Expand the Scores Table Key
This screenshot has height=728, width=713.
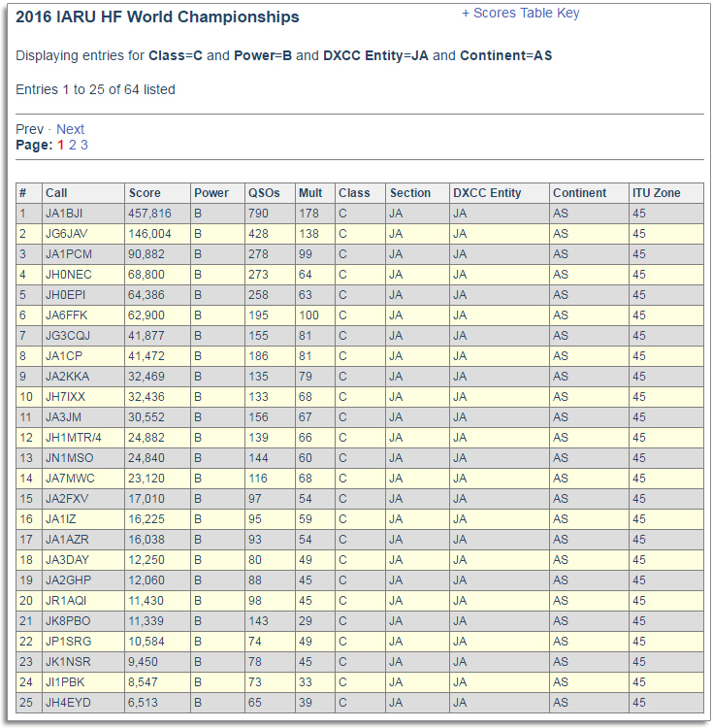click(520, 14)
